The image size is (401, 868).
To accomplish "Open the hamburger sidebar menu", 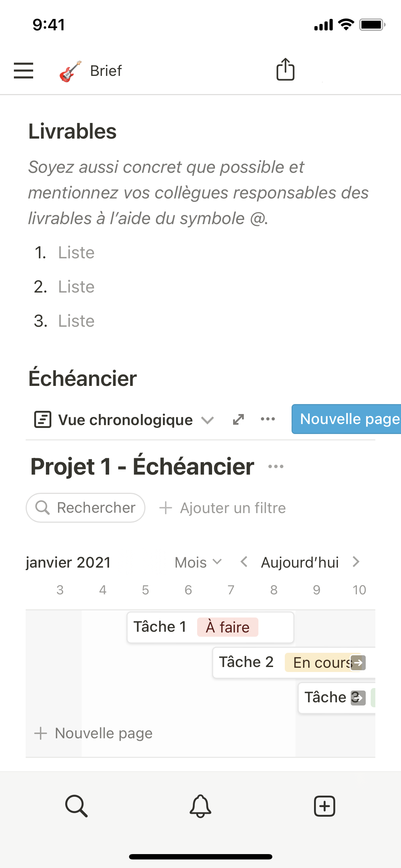I will [24, 70].
